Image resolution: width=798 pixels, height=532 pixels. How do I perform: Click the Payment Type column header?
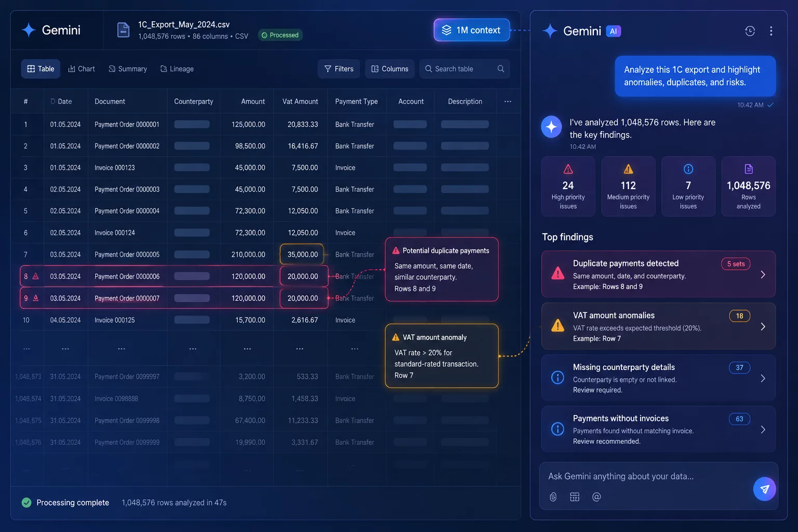click(356, 101)
